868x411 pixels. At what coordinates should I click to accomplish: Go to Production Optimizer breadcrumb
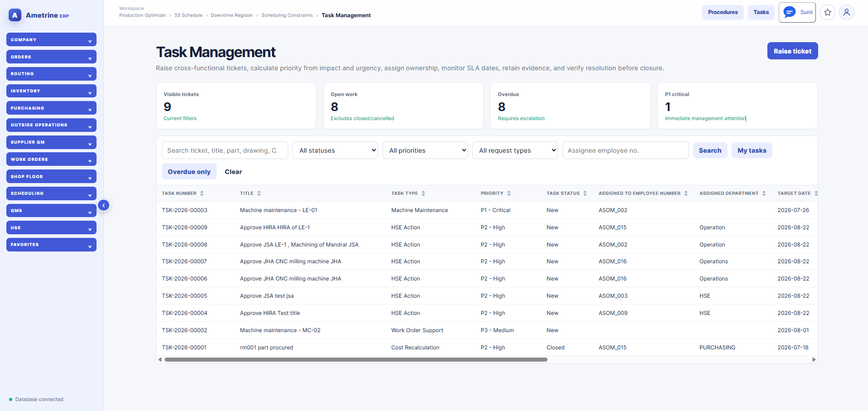(142, 15)
